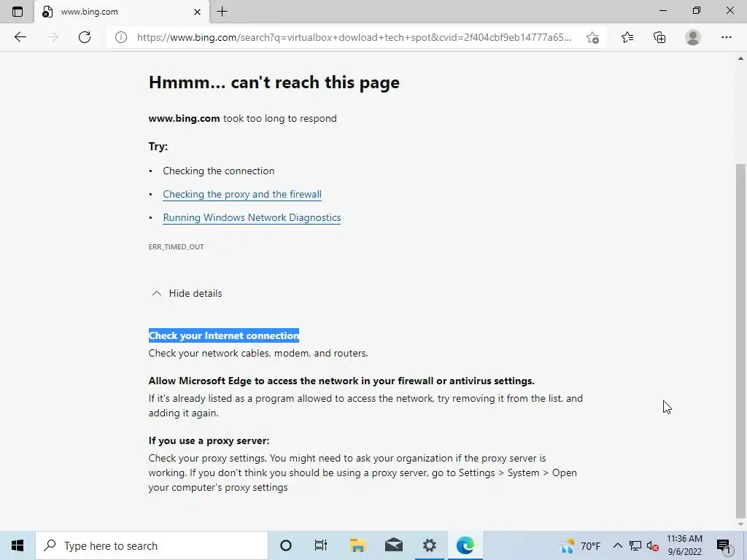
Task: Open Mail app from taskbar
Action: (x=393, y=545)
